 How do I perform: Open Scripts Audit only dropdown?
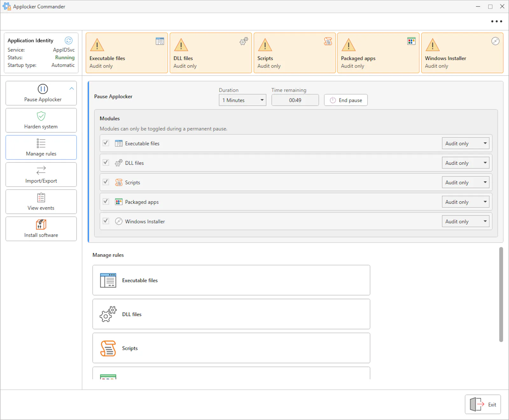pos(465,182)
